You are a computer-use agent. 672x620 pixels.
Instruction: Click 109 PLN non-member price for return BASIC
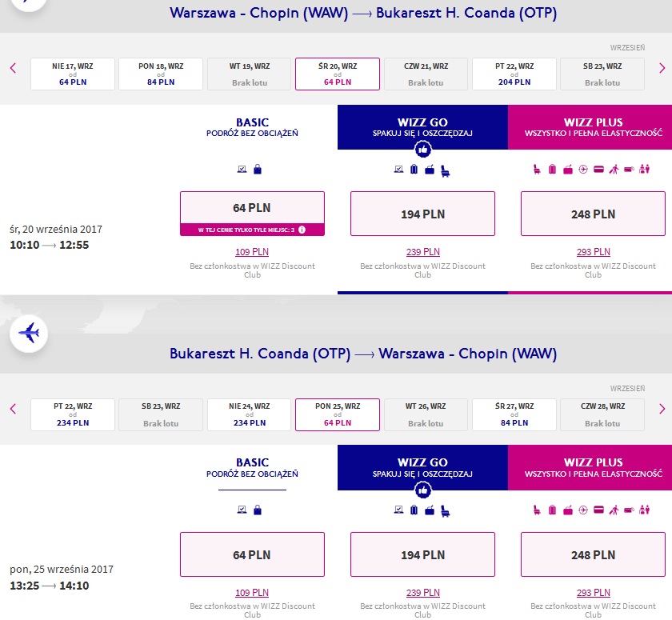click(x=252, y=593)
